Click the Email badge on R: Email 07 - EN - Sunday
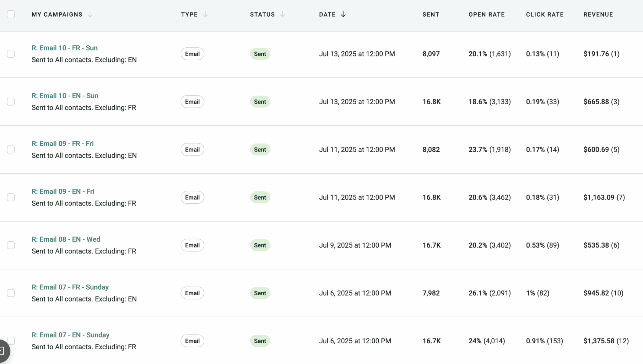The width and height of the screenshot is (643, 364). pos(192,341)
